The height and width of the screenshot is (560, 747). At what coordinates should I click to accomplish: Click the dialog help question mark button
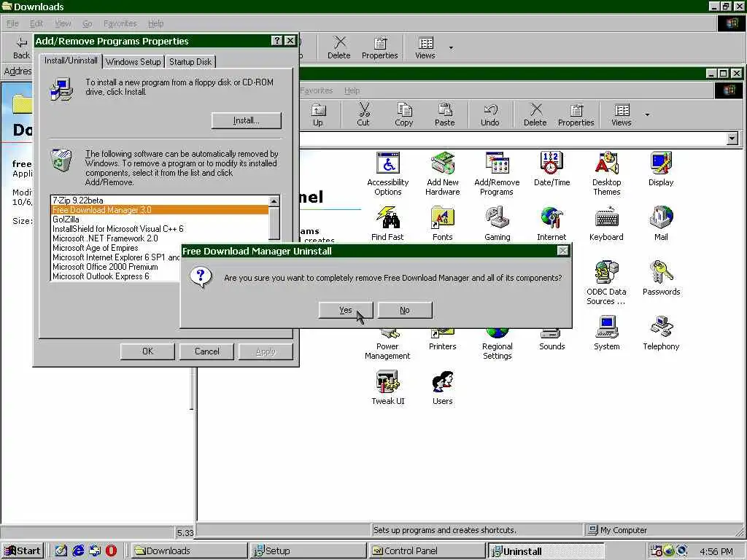click(x=276, y=41)
